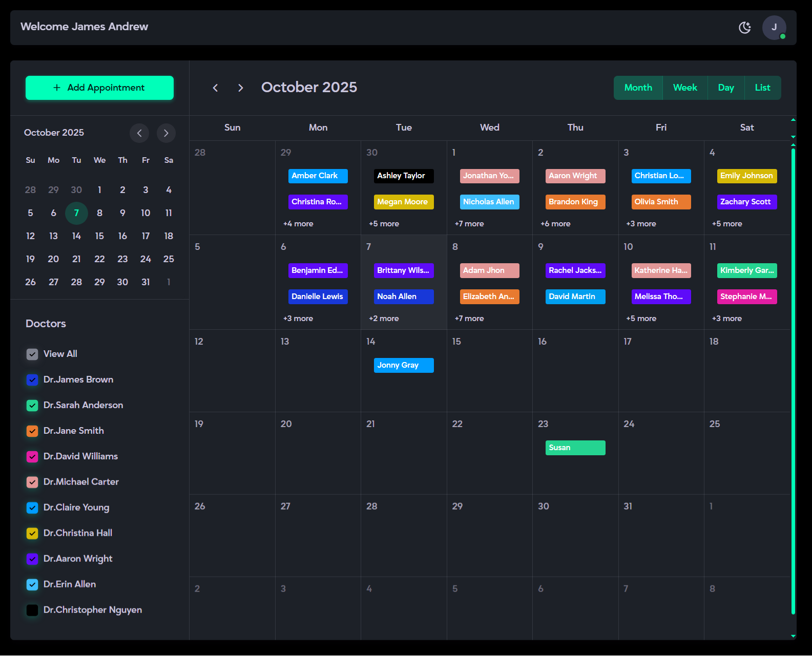
Task: Click the scroll down arrow at bottom
Action: [793, 636]
